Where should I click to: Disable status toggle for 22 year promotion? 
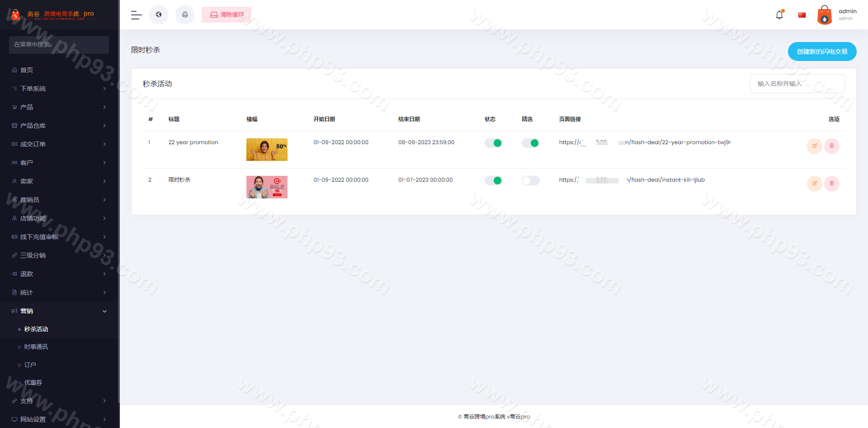pos(493,143)
